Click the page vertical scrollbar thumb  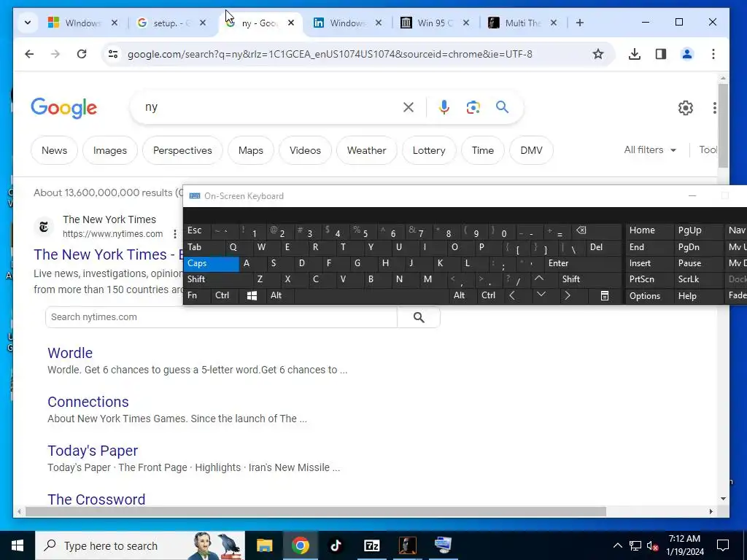[723, 125]
